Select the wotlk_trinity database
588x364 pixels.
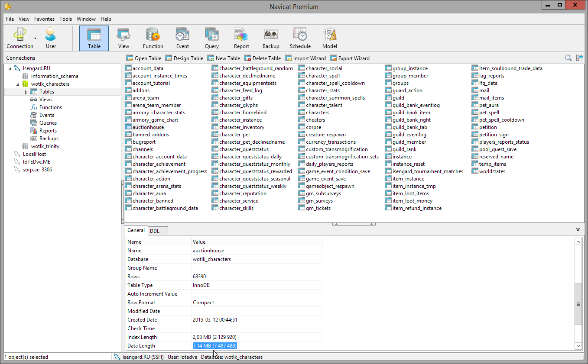tap(45, 146)
